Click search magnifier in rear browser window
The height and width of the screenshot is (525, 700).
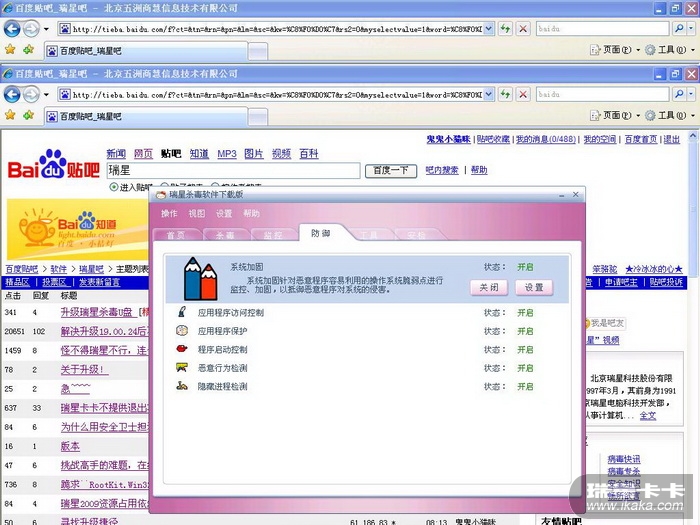pyautogui.click(x=679, y=29)
